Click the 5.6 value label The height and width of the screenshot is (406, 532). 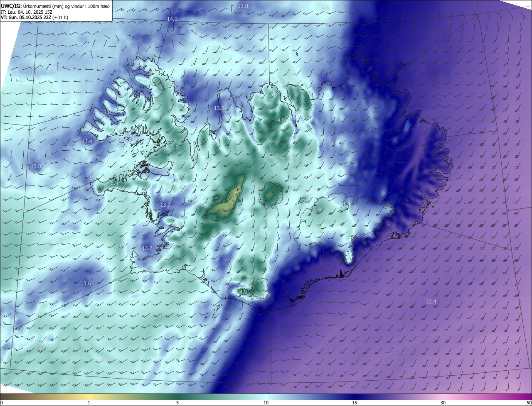pyautogui.click(x=175, y=147)
